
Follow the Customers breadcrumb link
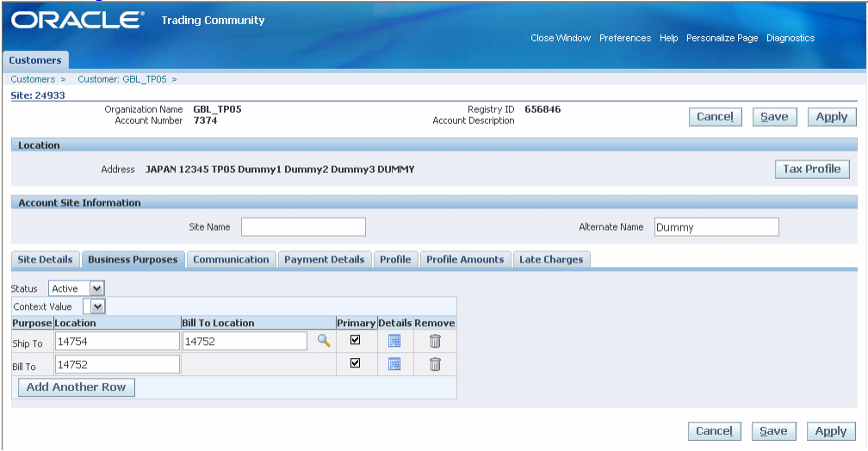pyautogui.click(x=33, y=79)
